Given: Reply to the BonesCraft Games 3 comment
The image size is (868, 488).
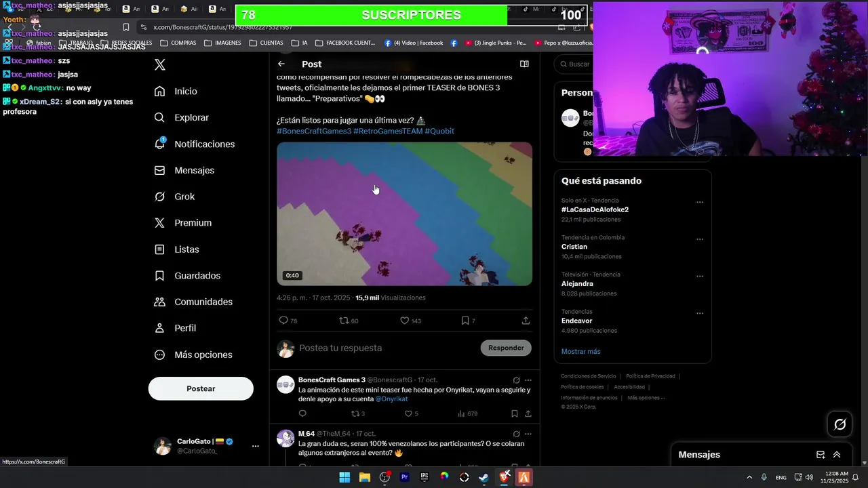Looking at the screenshot, I should (302, 413).
